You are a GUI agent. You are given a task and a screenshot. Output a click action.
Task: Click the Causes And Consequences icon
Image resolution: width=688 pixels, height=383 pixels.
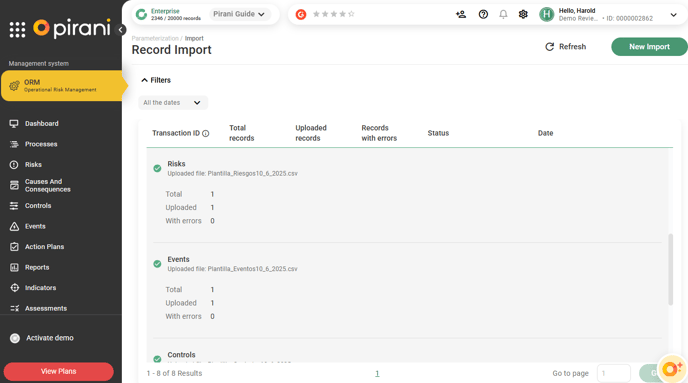tap(14, 185)
